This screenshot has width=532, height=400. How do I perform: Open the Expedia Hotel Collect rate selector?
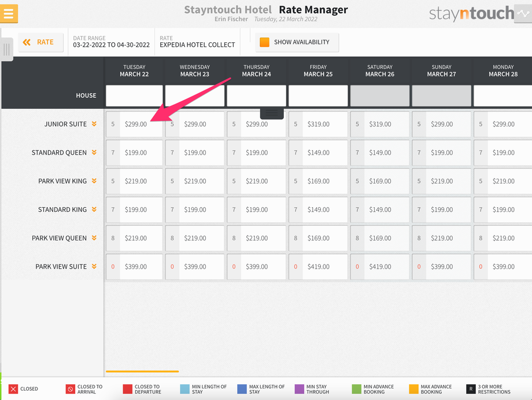197,42
